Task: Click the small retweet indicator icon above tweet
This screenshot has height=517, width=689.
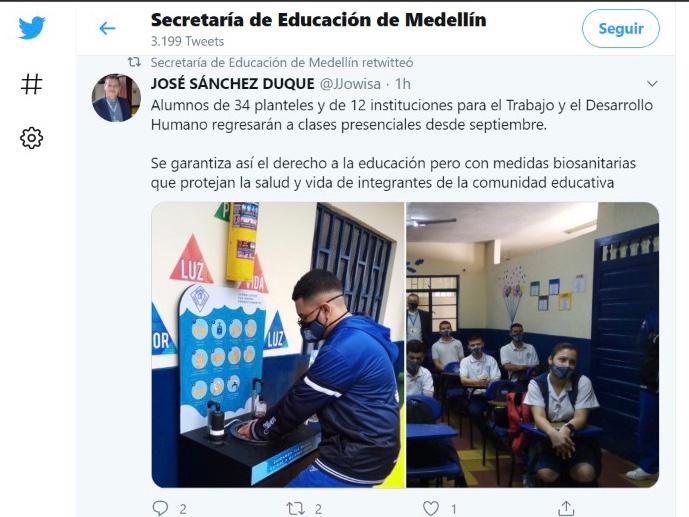Action: (x=134, y=62)
